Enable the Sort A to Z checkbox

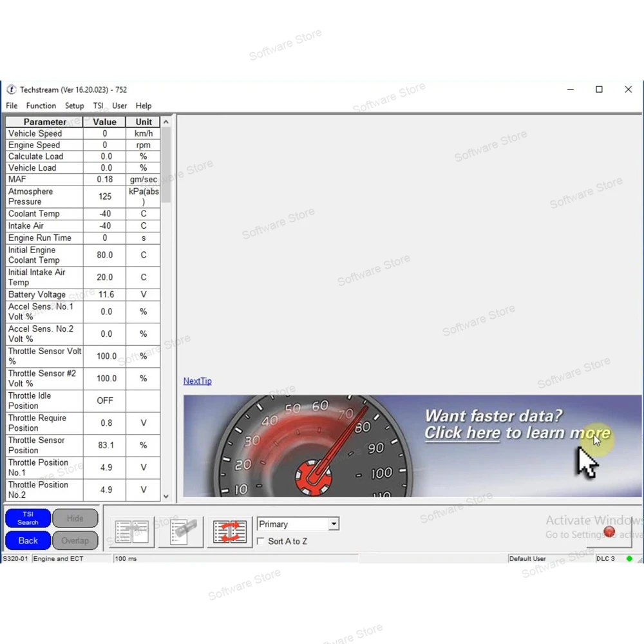click(260, 541)
